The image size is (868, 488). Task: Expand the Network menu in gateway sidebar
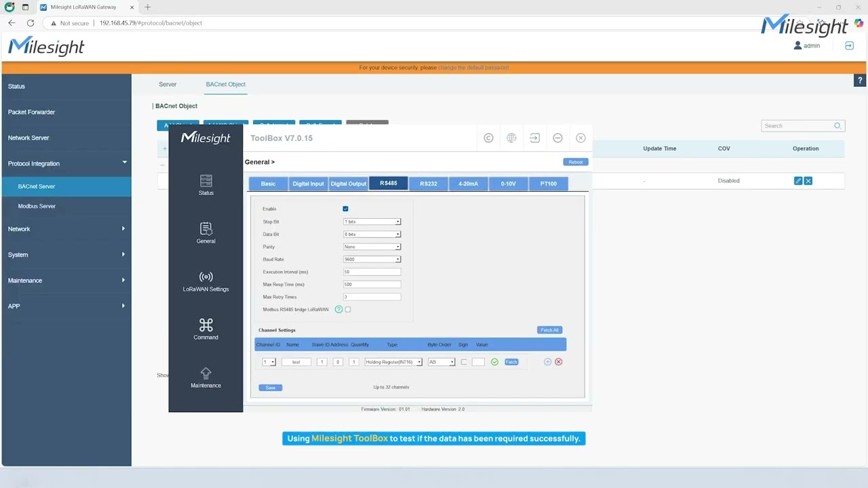click(x=66, y=229)
